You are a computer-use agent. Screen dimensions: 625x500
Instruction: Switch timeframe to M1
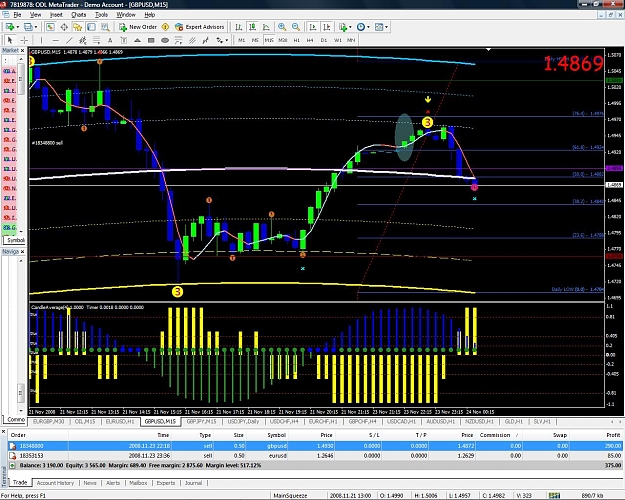241,40
